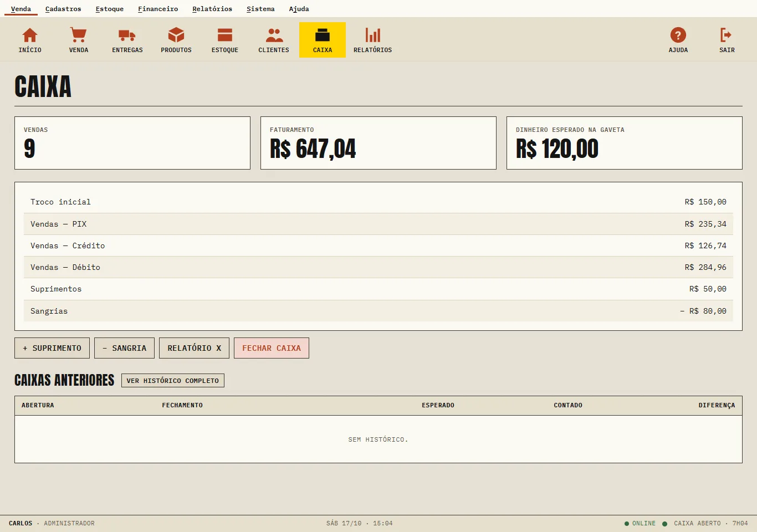Click the date and time in status bar
The image size is (757, 532).
359,523
